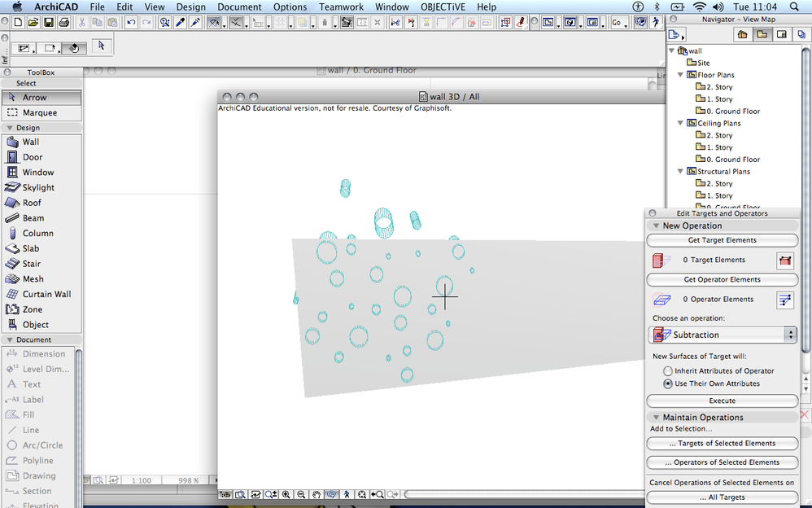Click Get Target Elements button
This screenshot has height=508, width=812.
coord(723,240)
